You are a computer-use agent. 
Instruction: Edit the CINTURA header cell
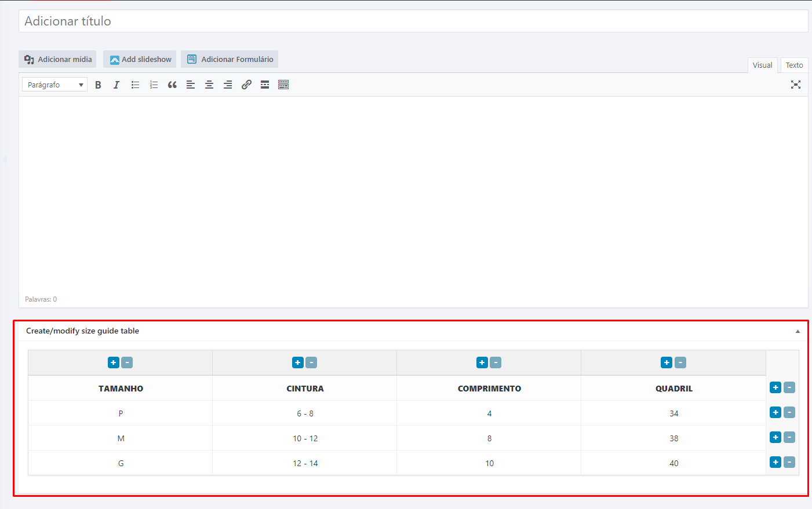[305, 389]
